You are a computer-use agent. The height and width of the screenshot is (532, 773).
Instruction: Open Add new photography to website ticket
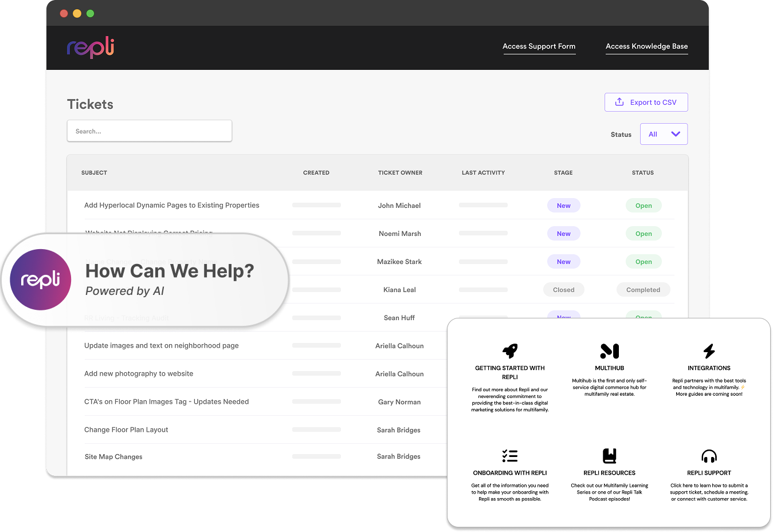click(x=139, y=373)
